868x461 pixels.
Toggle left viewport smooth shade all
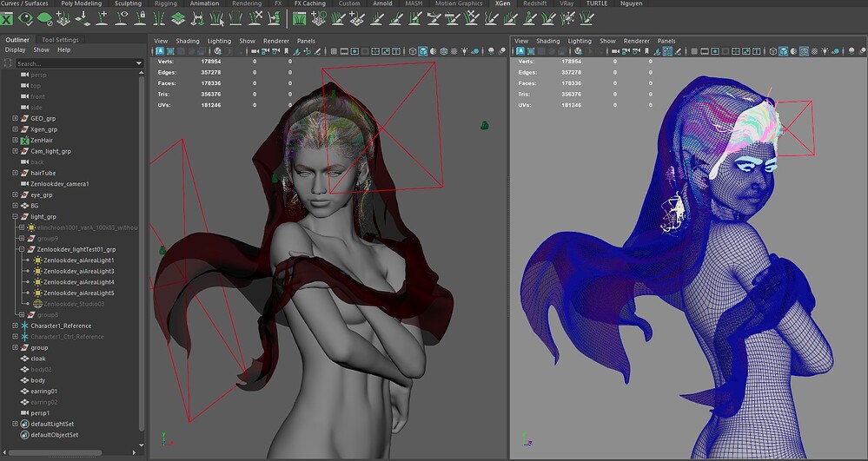423,51
